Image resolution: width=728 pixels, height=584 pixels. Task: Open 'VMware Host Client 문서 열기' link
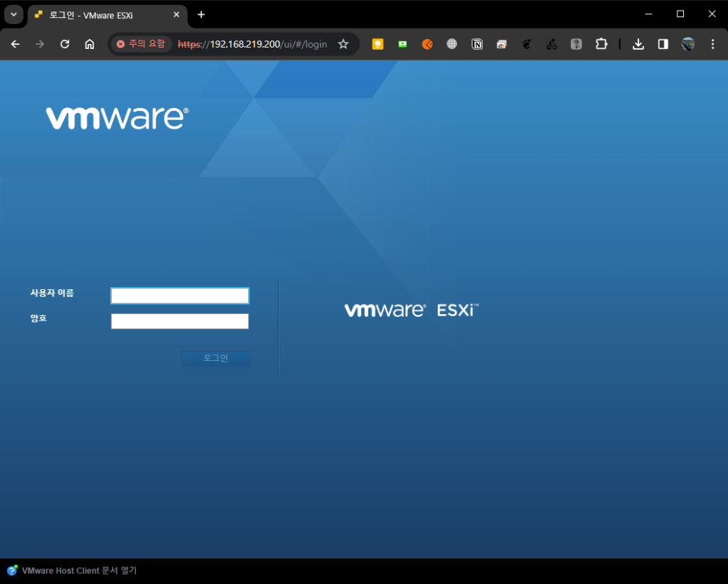coord(80,571)
